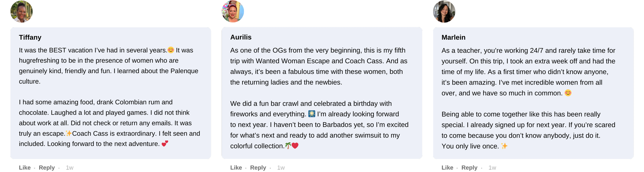Click the 1w timestamp under Aurilis's comment
This screenshot has width=644, height=172.
coord(281,167)
